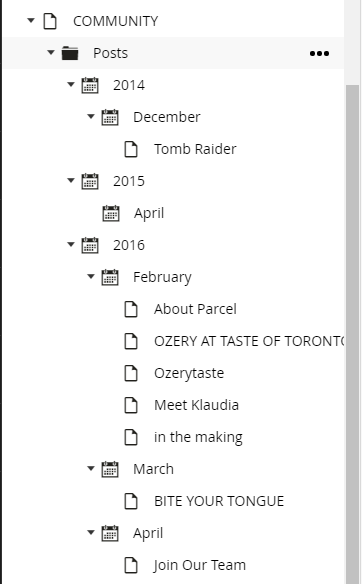
Task: Collapse the February month arrow
Action: 91,276
